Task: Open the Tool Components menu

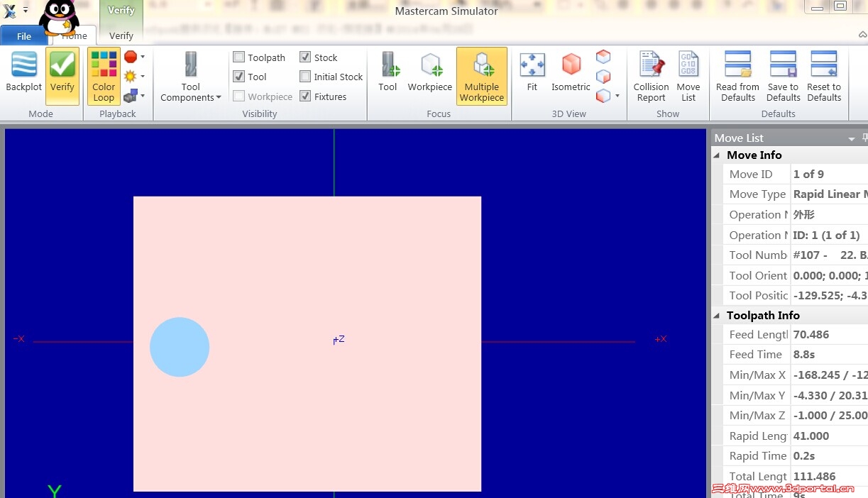Action: (190, 76)
